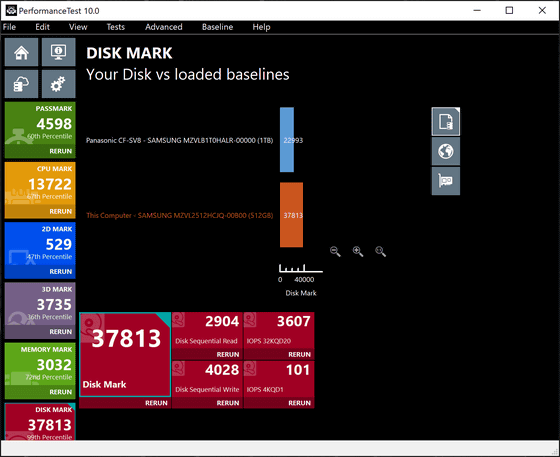
Task: Select the large 37813 Disk Mark tile
Action: point(125,355)
